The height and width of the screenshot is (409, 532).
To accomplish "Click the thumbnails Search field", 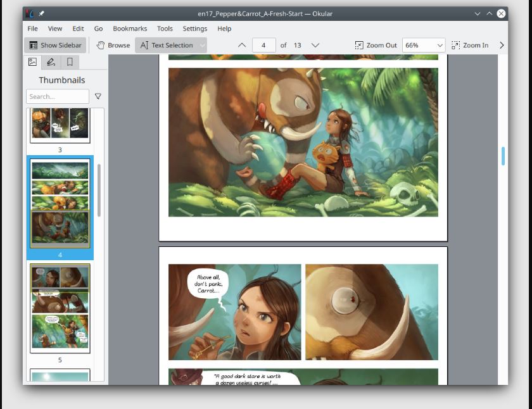I will (58, 96).
